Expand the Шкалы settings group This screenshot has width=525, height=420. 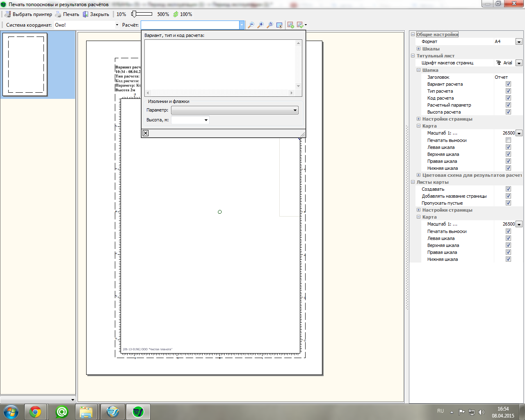pyautogui.click(x=418, y=49)
